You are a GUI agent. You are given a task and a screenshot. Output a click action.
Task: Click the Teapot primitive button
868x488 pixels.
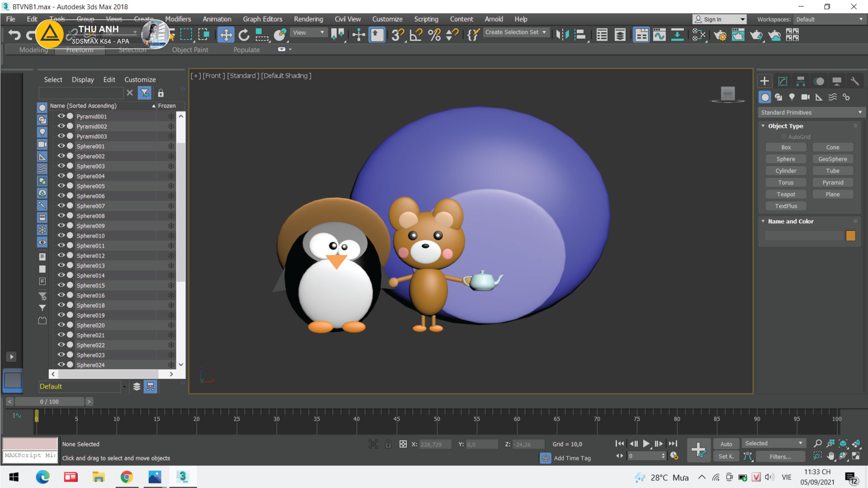(786, 194)
